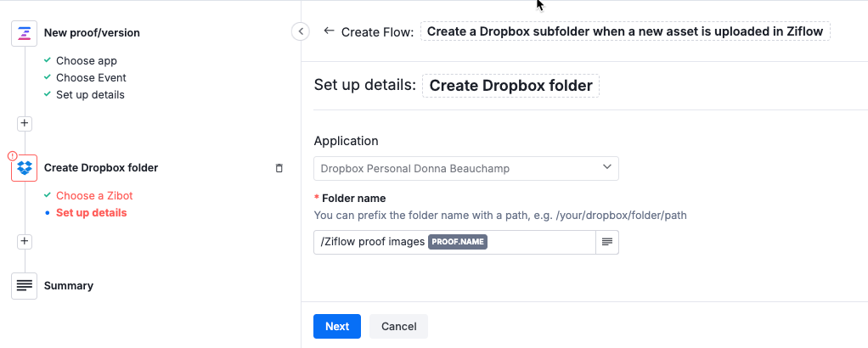Open the Choose a Zibot substep
The width and height of the screenshot is (868, 348).
click(x=94, y=196)
